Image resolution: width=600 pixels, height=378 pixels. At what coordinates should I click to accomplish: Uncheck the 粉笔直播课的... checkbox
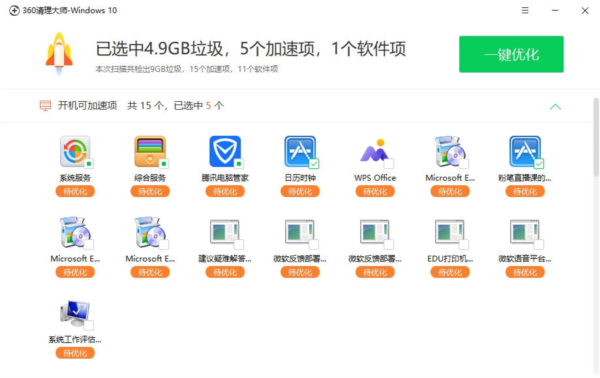click(539, 164)
